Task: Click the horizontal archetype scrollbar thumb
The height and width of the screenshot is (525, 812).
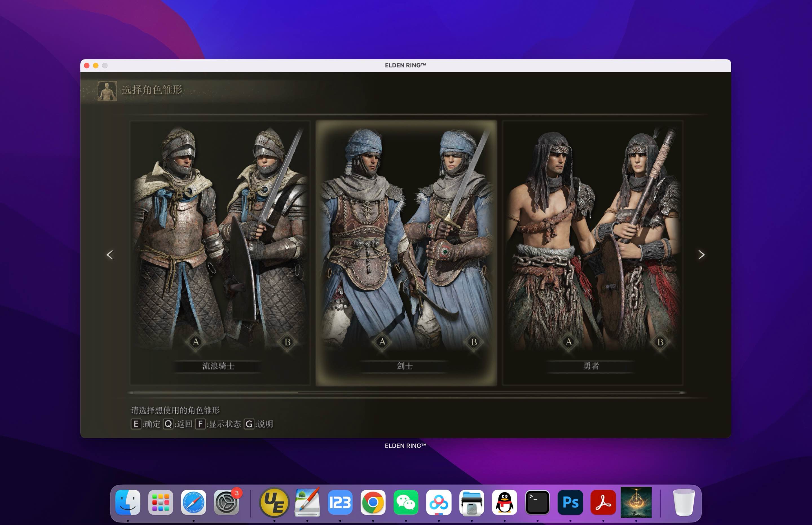Action: pos(216,393)
